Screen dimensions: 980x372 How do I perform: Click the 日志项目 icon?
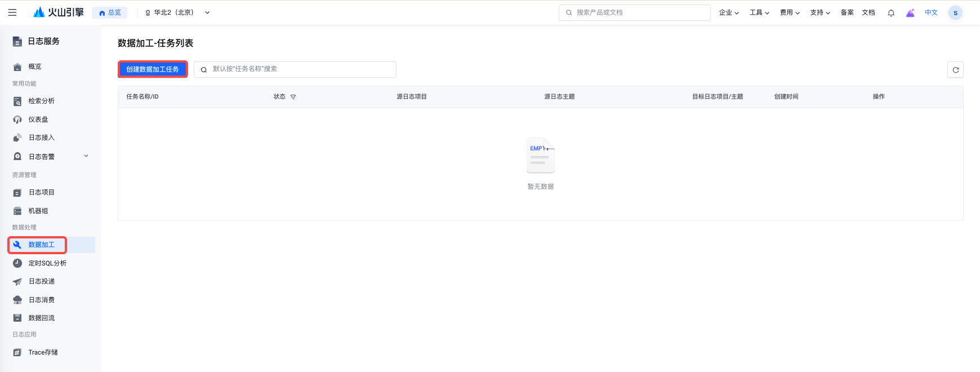pyautogui.click(x=17, y=192)
